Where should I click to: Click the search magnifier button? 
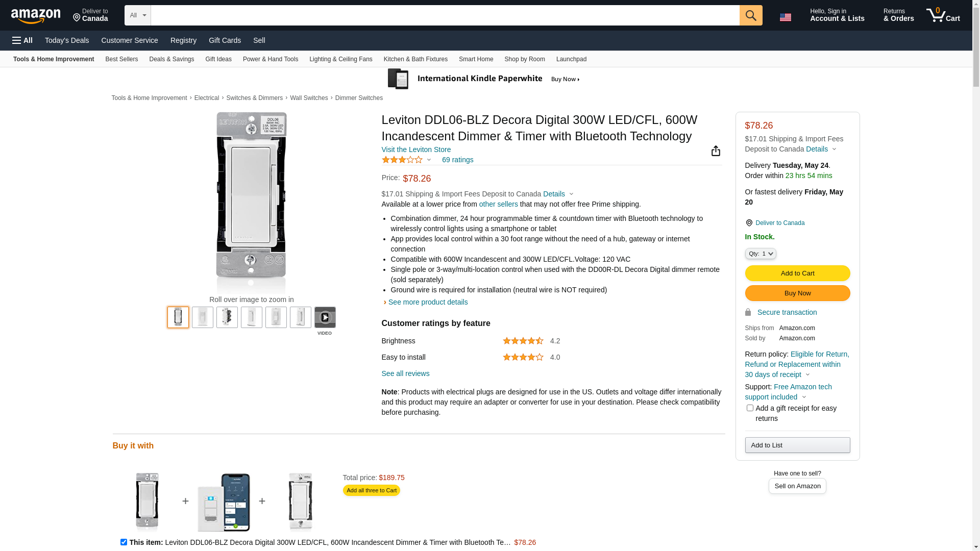[750, 15]
